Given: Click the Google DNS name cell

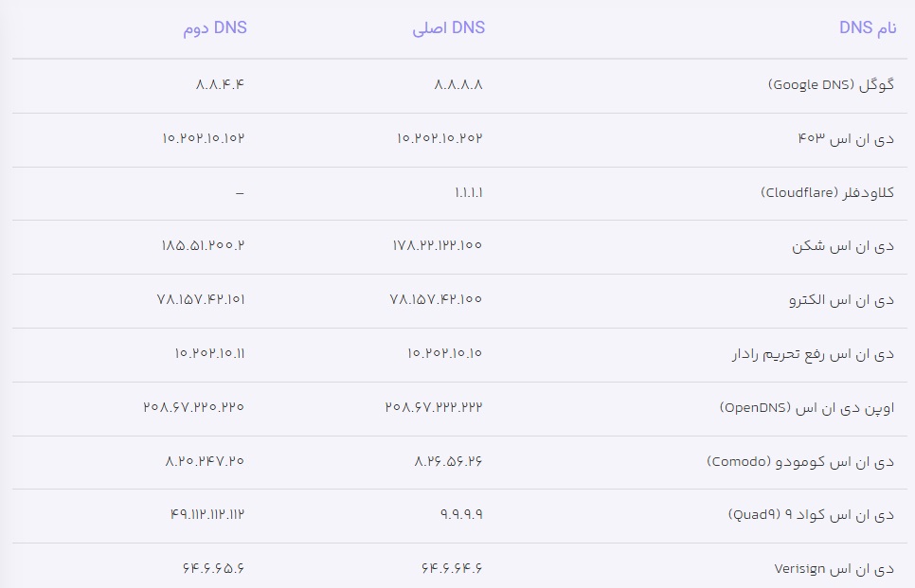Looking at the screenshot, I should (830, 84).
